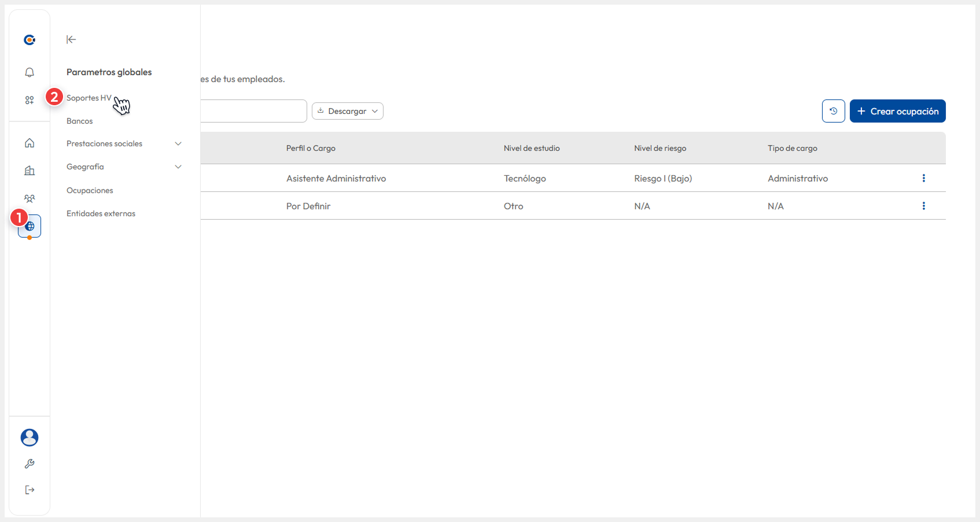Open the Descargar dropdown
The width and height of the screenshot is (980, 522).
tap(348, 111)
